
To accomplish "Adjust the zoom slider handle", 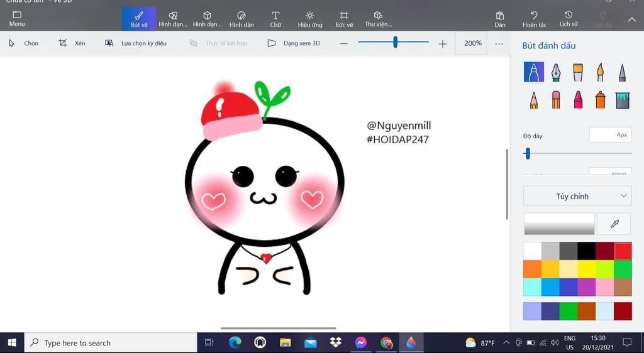I will [395, 42].
